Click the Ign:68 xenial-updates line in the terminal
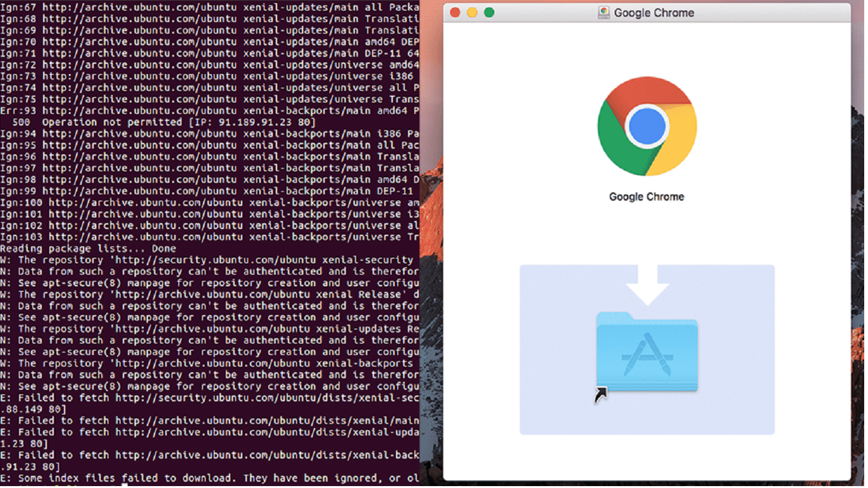Viewport: 868px width, 488px height. 209,19
